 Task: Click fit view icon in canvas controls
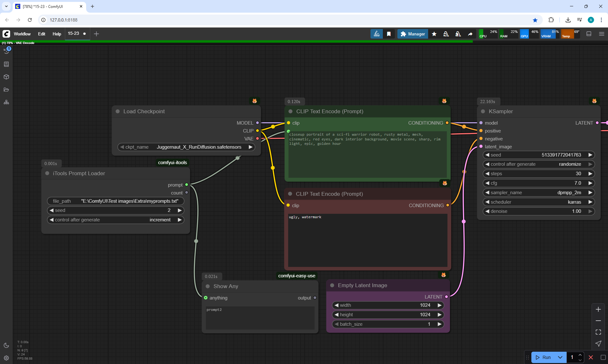click(x=598, y=332)
